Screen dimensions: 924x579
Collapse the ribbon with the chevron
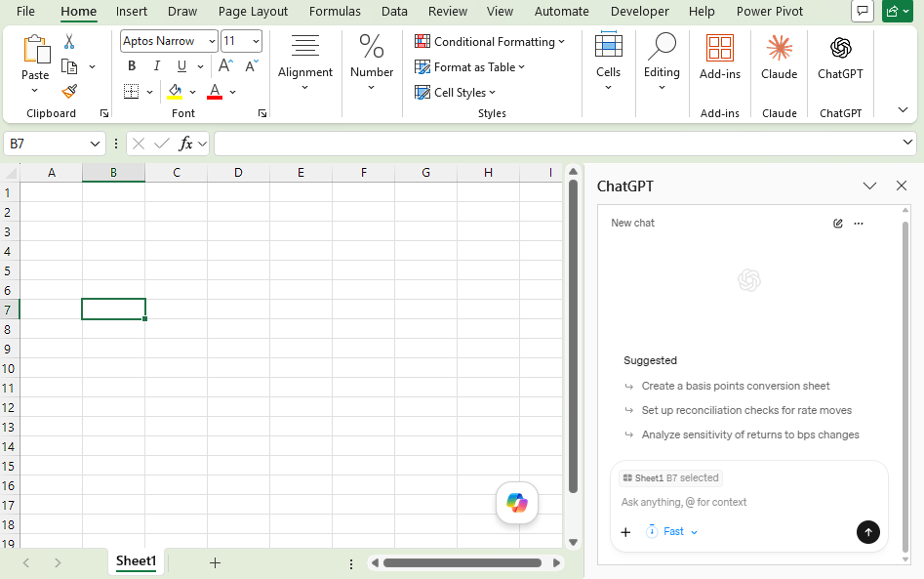903,109
